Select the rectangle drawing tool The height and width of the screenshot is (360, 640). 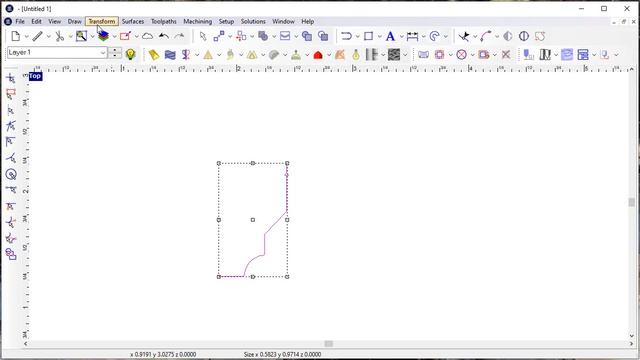pos(369,36)
